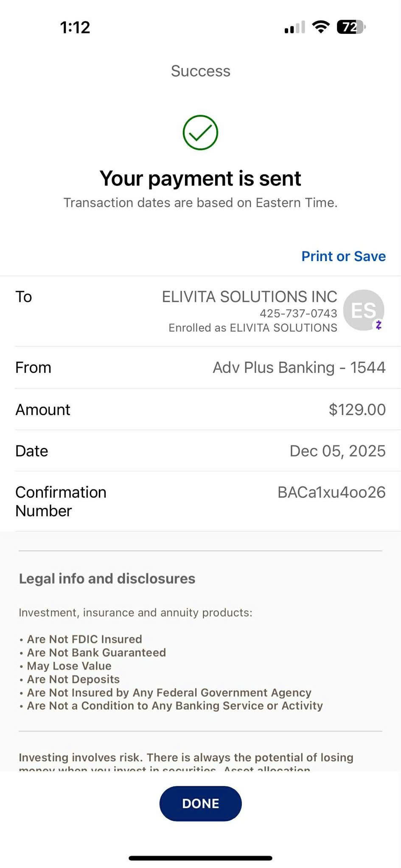The width and height of the screenshot is (401, 868).
Task: Tap the Legal info and disclosures heading
Action: point(107,579)
